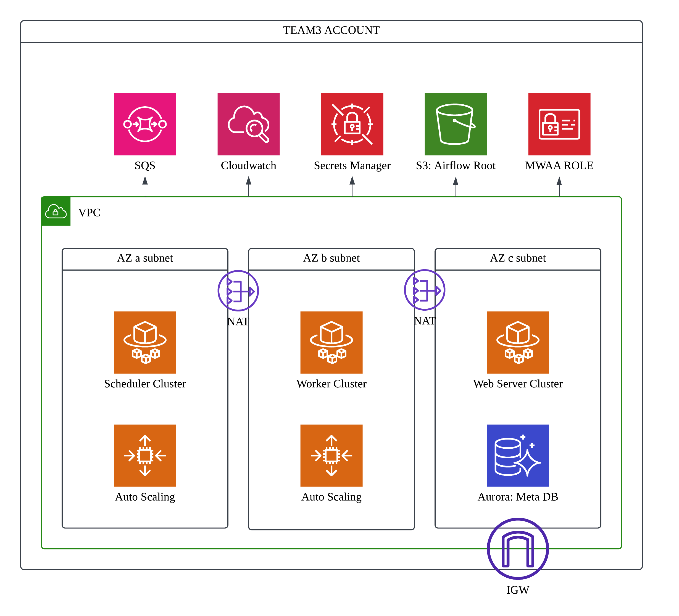Click the red Secrets Manager lock icon
679x616 pixels.
click(352, 124)
